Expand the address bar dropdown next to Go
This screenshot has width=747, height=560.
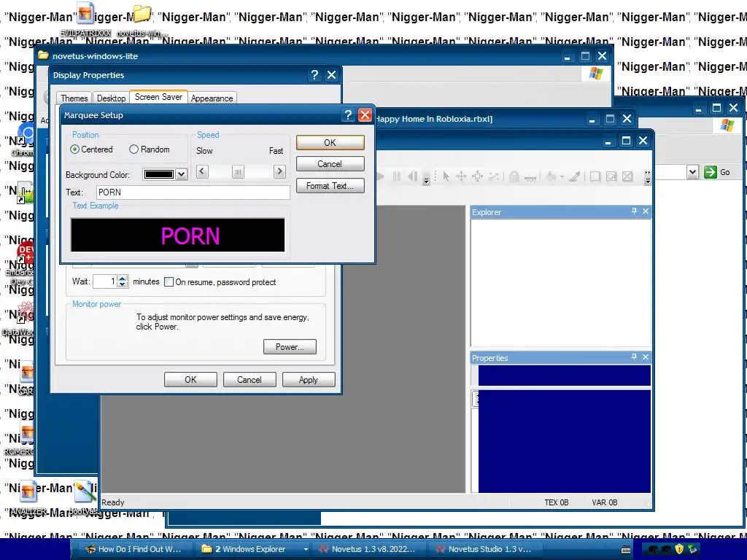click(x=693, y=172)
